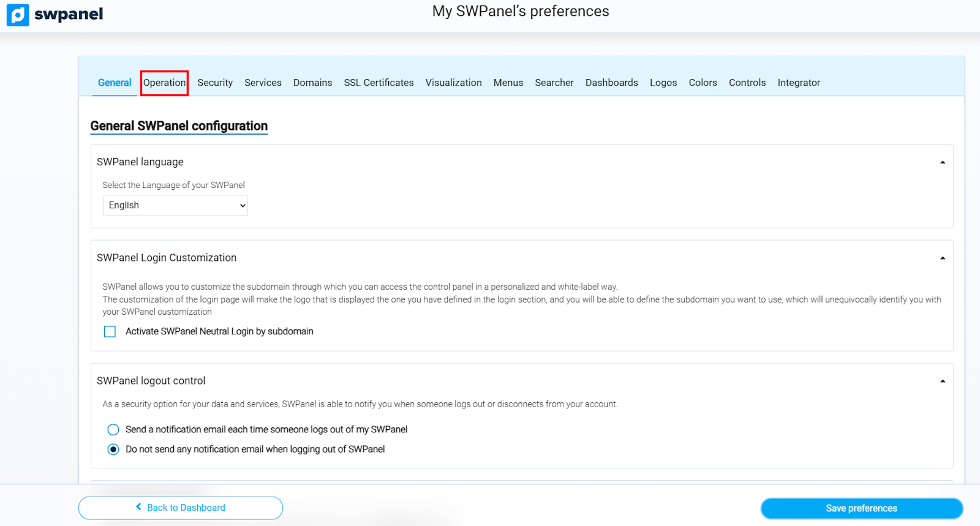Click the Save preferences button
This screenshot has width=980, height=526.
coord(861,508)
